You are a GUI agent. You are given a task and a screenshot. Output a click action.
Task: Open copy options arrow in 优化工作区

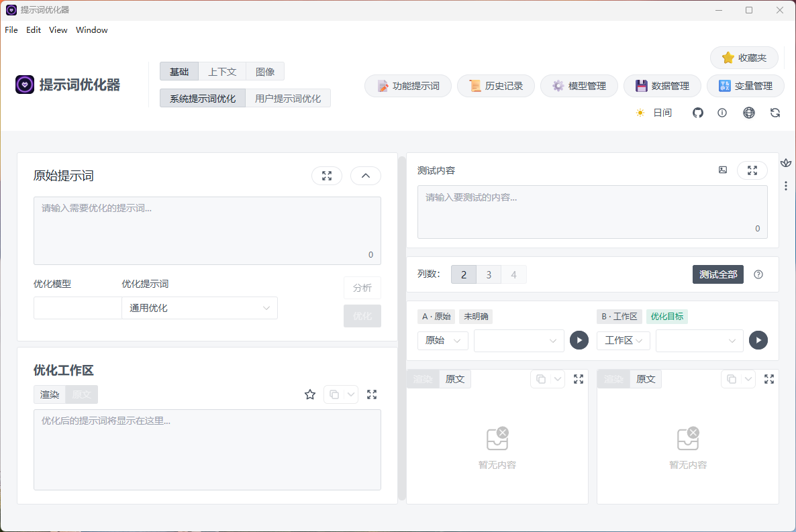pos(351,394)
